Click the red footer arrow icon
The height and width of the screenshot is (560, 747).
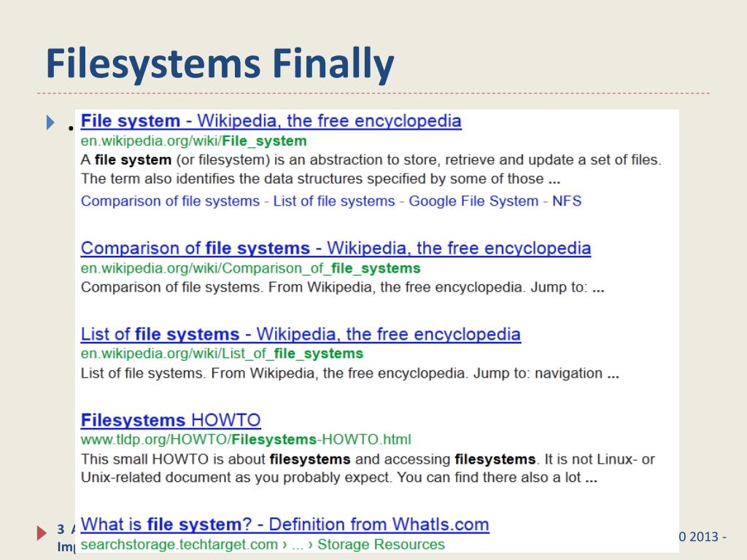point(42,533)
